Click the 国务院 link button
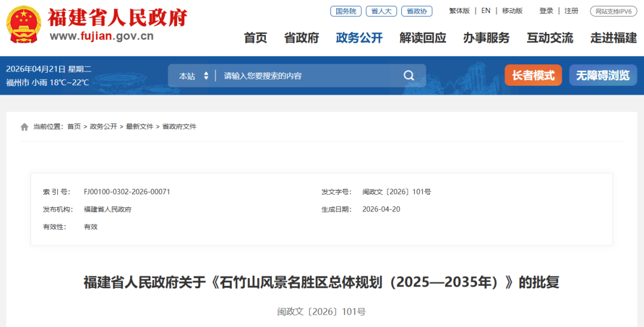Screen dimensions: 644x327 coord(346,11)
